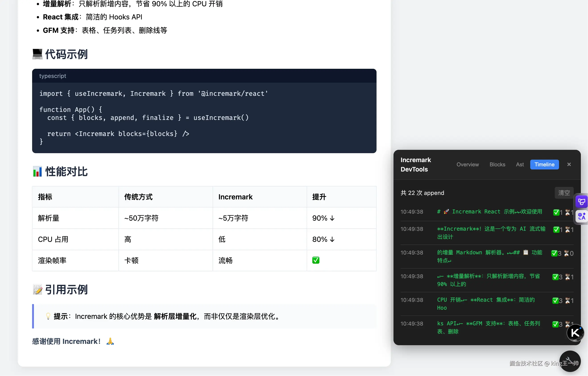Image resolution: width=588 pixels, height=376 pixels.
Task: Switch to the Overview tab
Action: (x=468, y=165)
